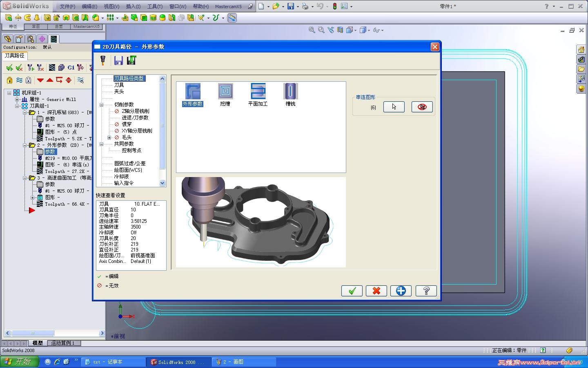Click the SolidWorks save floppy icon
The width and height of the screenshot is (588, 368).
291,6
